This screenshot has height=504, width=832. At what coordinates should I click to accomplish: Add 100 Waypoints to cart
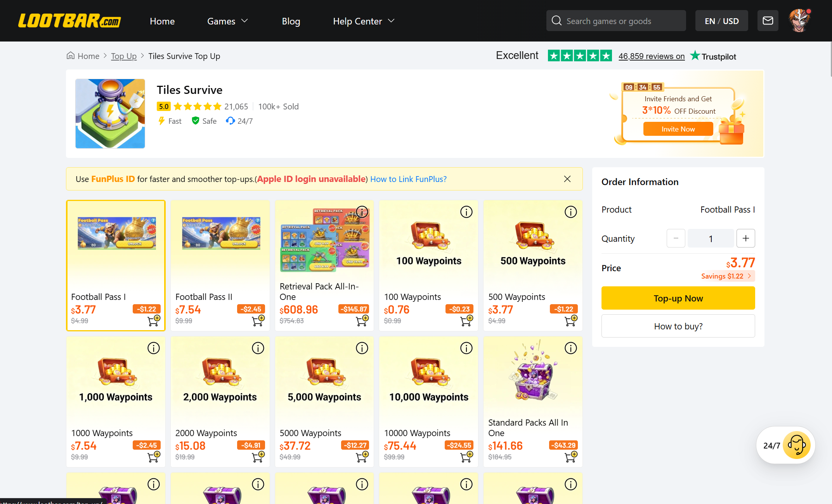(x=466, y=320)
